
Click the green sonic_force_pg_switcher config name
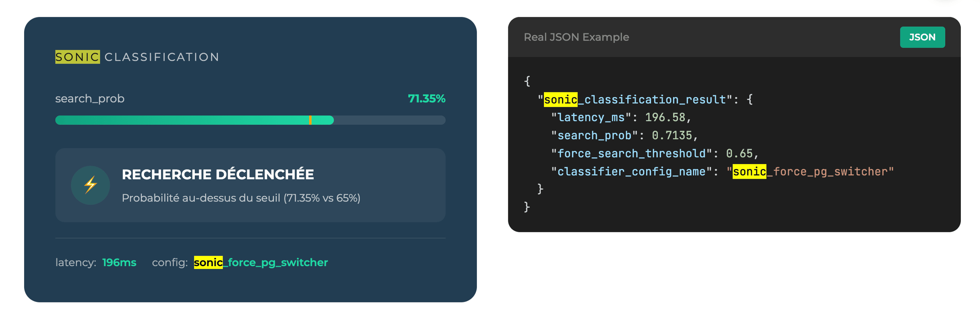pyautogui.click(x=261, y=262)
